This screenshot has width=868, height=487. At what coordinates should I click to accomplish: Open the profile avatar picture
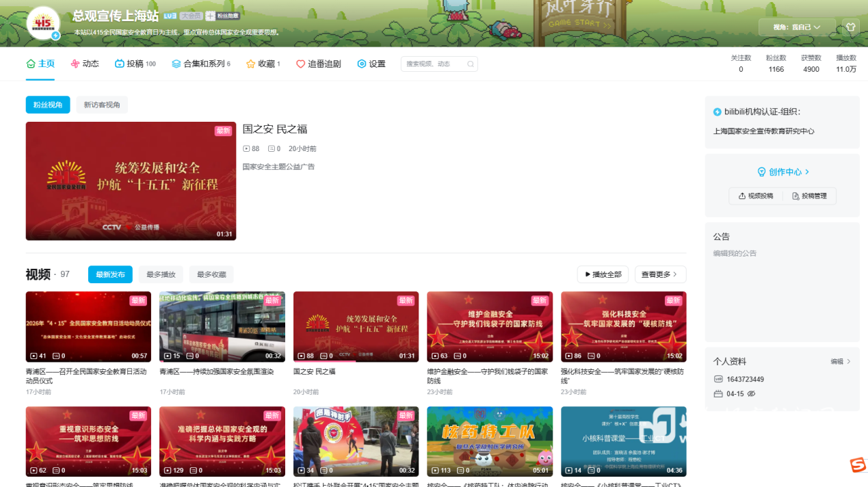click(x=42, y=23)
